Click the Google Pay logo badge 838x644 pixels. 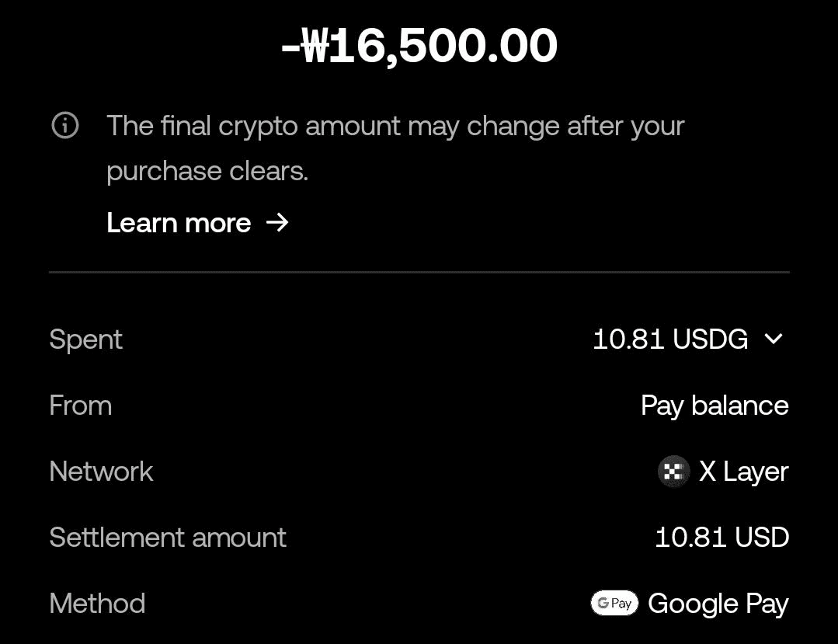point(614,604)
